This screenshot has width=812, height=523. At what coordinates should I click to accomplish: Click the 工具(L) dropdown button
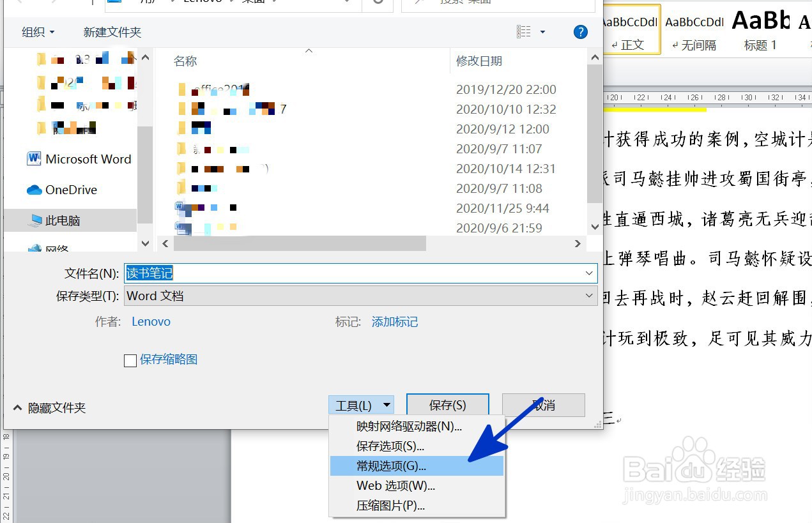(x=362, y=405)
